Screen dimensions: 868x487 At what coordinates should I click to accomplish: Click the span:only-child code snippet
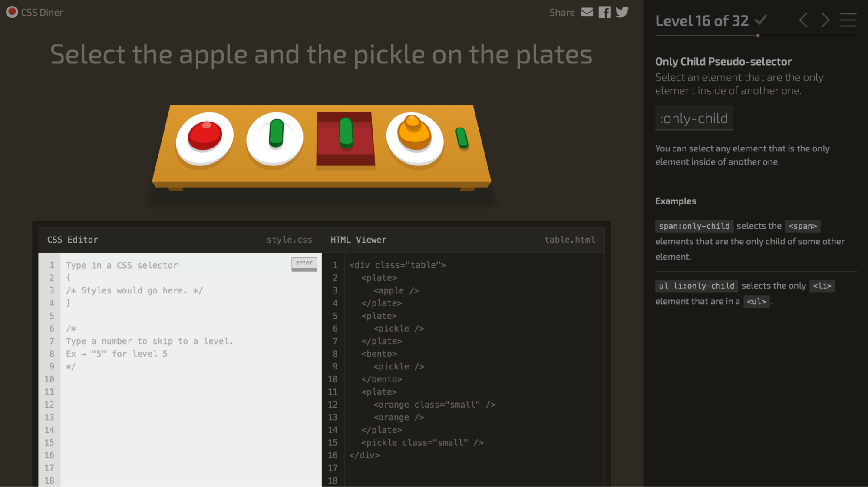click(x=693, y=225)
